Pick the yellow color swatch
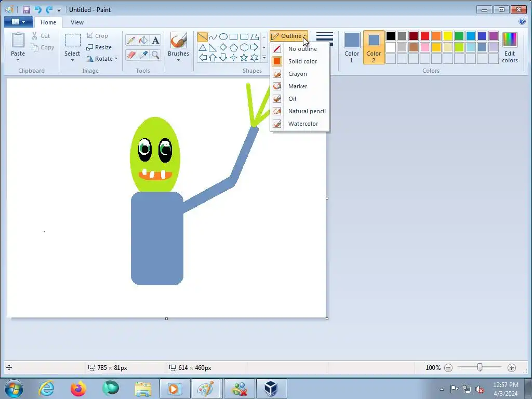Viewport: 532px width, 399px height. click(x=447, y=36)
